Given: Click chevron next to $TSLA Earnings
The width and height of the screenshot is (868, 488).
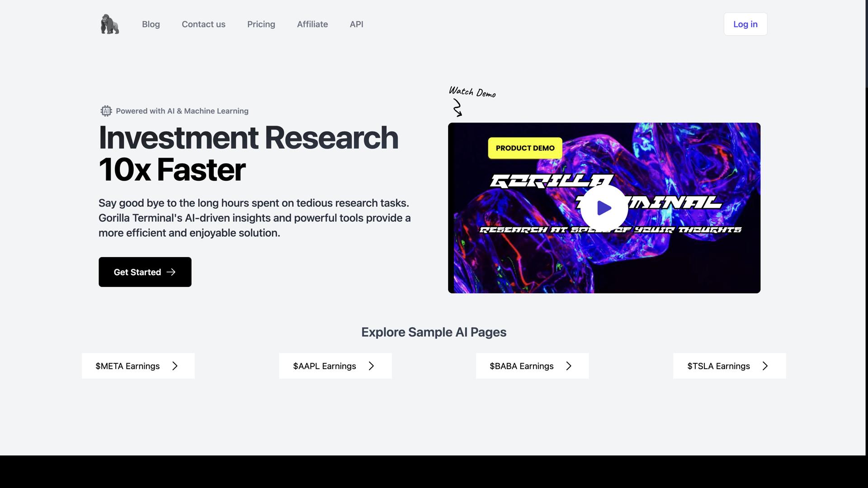Looking at the screenshot, I should (765, 366).
